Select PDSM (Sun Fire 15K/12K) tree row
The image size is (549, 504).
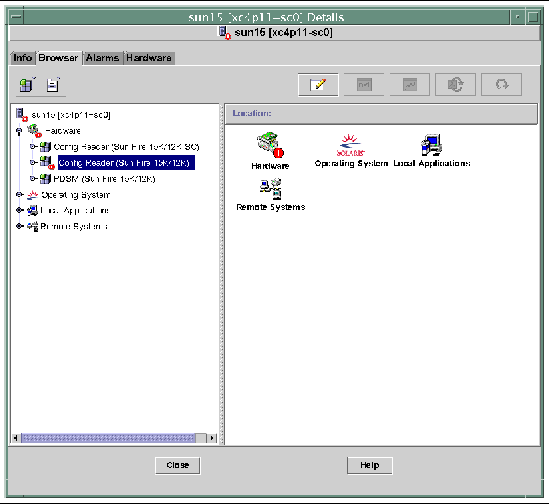pos(104,179)
